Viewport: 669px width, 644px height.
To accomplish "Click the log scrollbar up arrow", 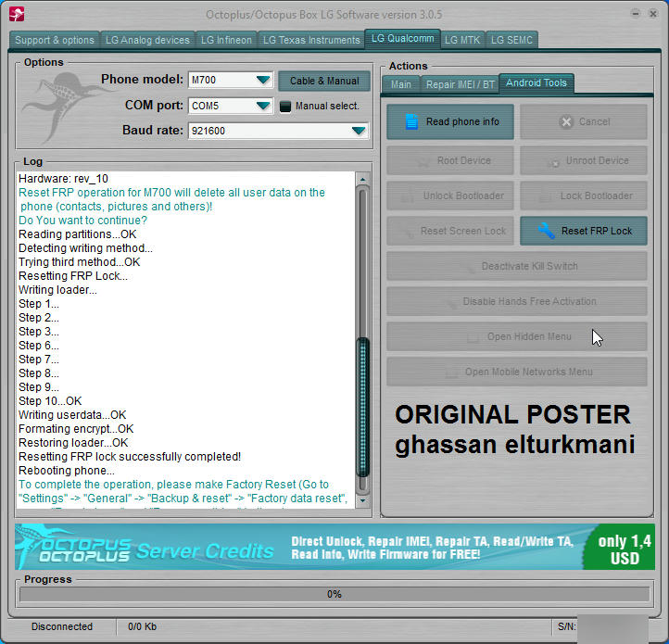I will [362, 179].
